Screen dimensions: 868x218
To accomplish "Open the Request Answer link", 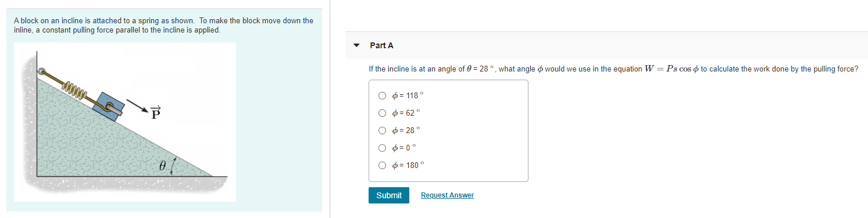I will [447, 195].
